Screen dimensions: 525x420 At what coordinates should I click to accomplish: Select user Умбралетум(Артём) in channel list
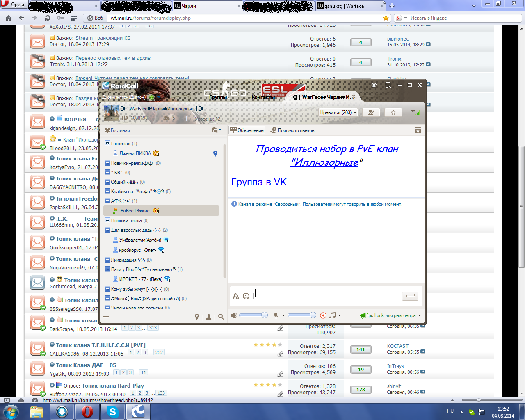140,240
